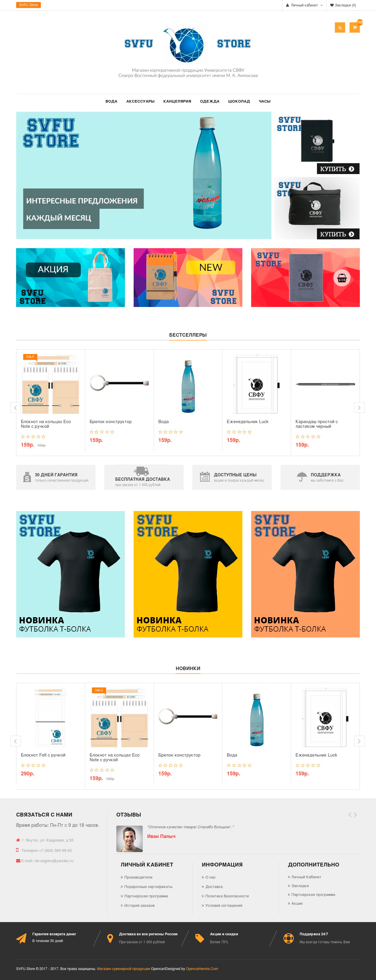The image size is (376, 980).
Task: Click the calendar icon for affordable prices
Action: point(205,477)
